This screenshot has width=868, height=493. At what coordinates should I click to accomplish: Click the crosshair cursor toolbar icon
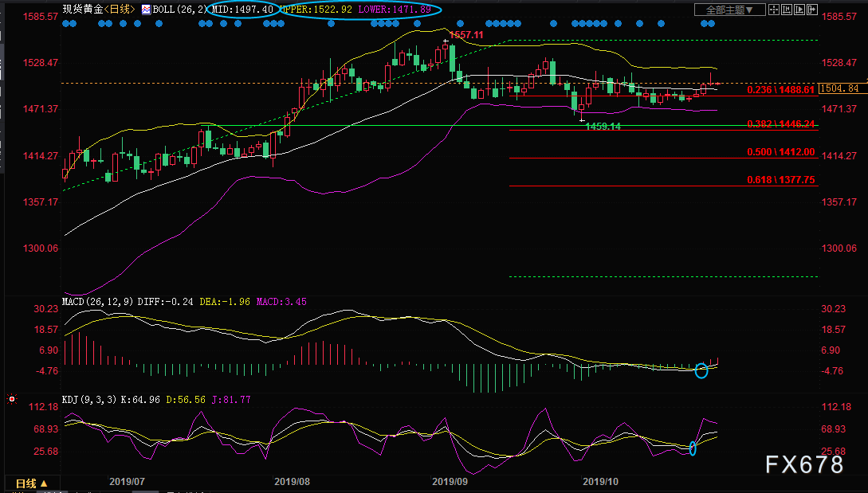point(774,10)
